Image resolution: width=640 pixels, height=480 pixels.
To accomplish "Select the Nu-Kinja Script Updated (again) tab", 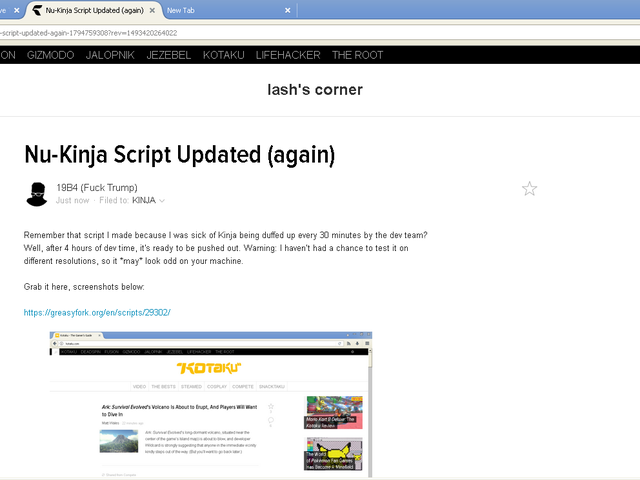I will click(94, 11).
